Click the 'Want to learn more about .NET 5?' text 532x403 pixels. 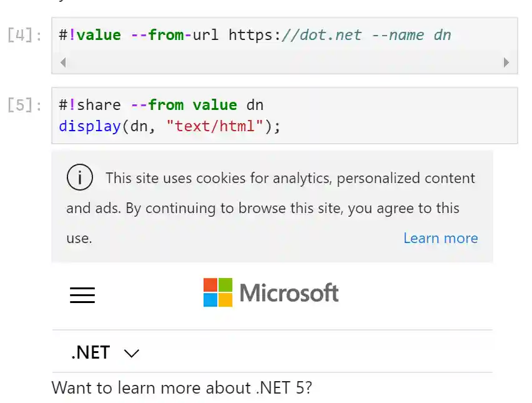tap(182, 387)
